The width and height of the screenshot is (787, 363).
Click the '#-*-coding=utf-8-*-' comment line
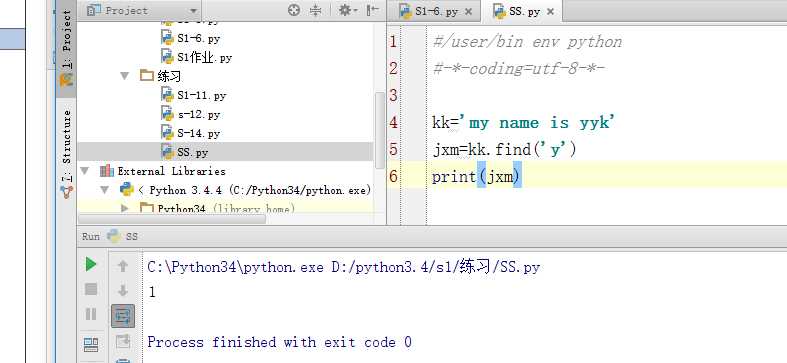click(x=519, y=68)
